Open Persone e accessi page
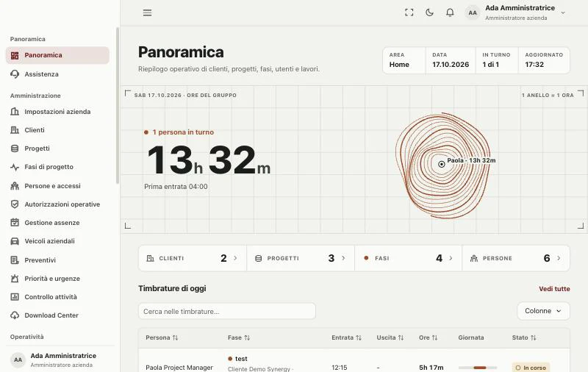 [x=57, y=186]
